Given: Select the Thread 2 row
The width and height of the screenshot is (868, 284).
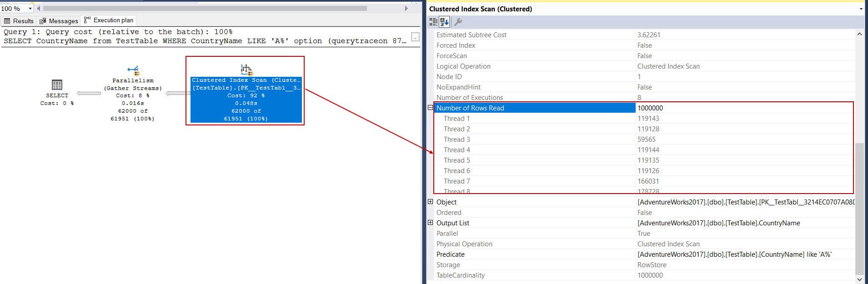Looking at the screenshot, I should click(644, 129).
